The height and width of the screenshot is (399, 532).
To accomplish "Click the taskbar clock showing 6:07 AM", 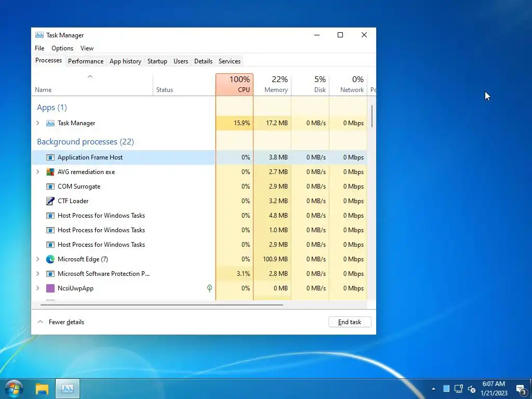I will (494, 389).
